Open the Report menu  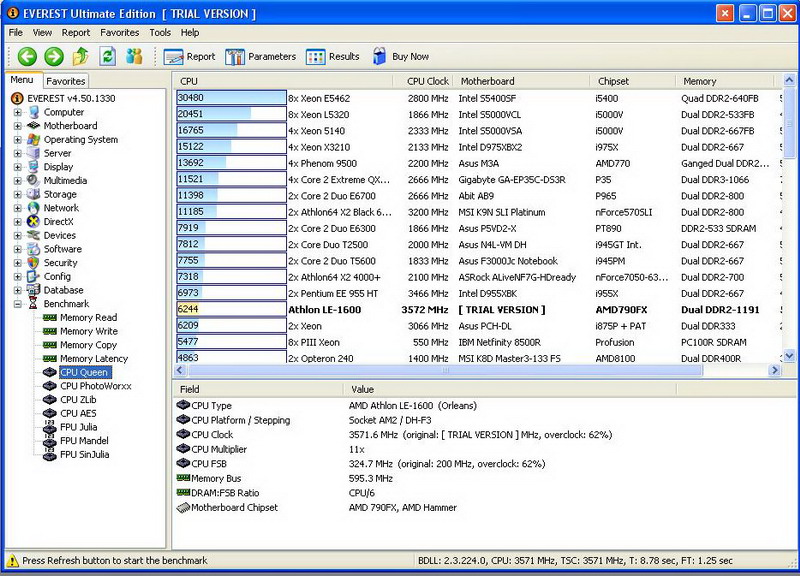76,33
